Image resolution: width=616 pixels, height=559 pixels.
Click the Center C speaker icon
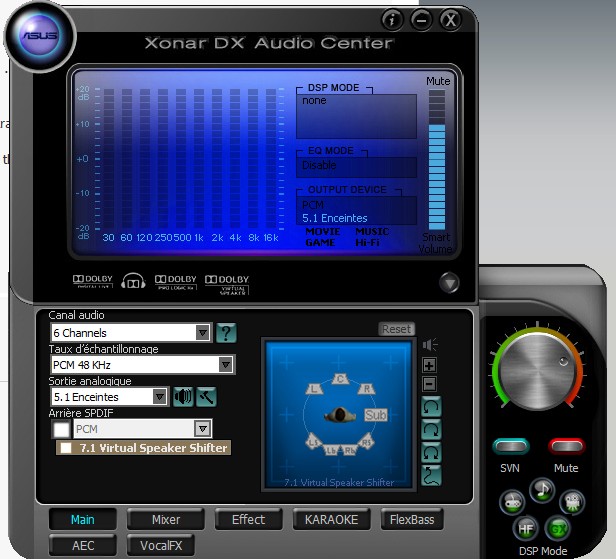[340, 379]
